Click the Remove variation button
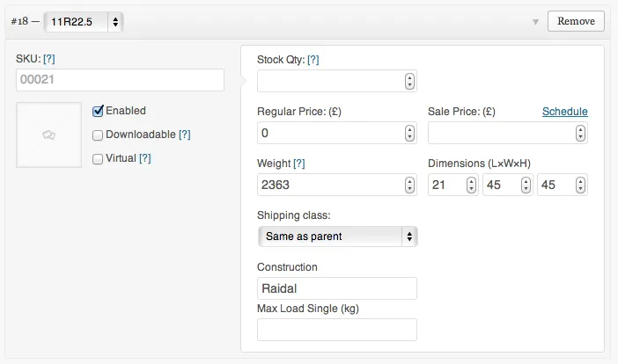Viewport: 618px width, 364px height. (x=576, y=20)
